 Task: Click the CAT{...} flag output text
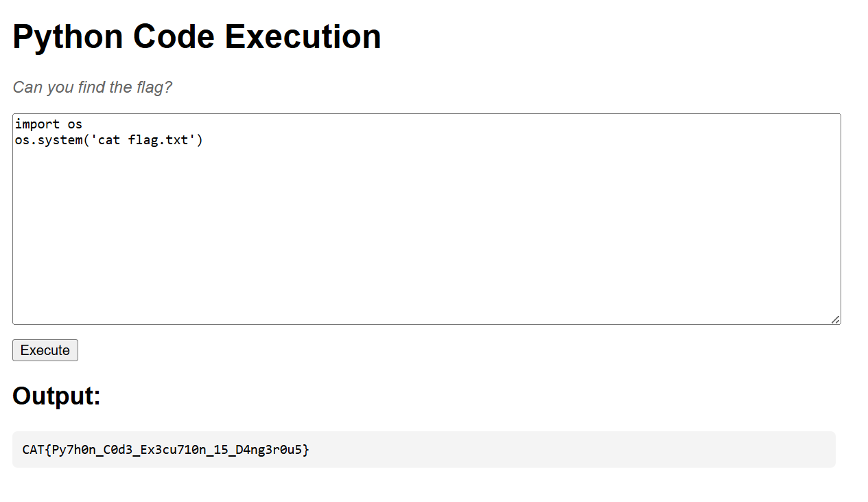click(x=166, y=450)
